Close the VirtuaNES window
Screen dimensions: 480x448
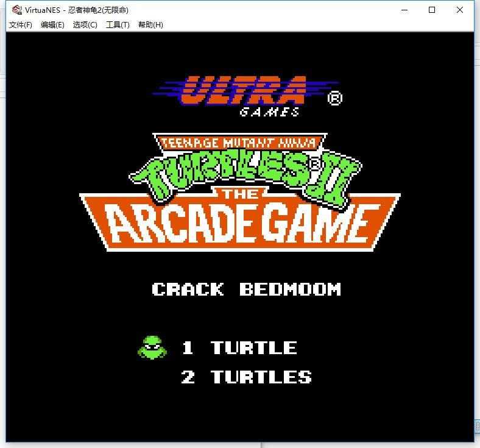(460, 10)
